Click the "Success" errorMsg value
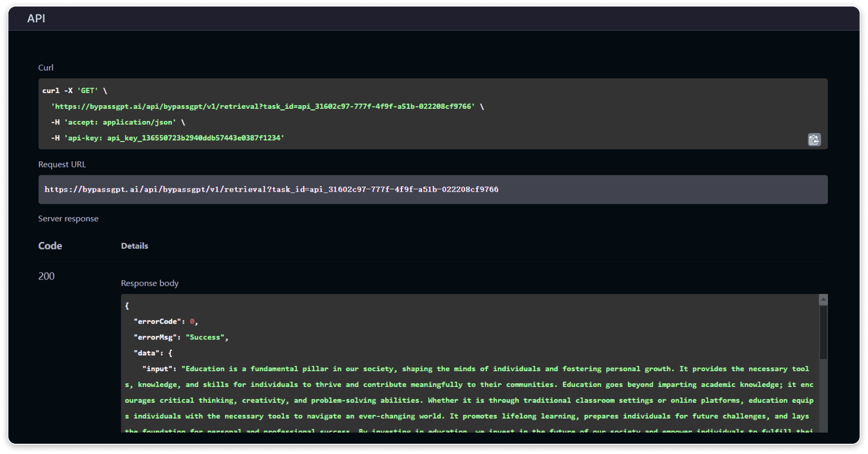The image size is (868, 454). tap(205, 337)
